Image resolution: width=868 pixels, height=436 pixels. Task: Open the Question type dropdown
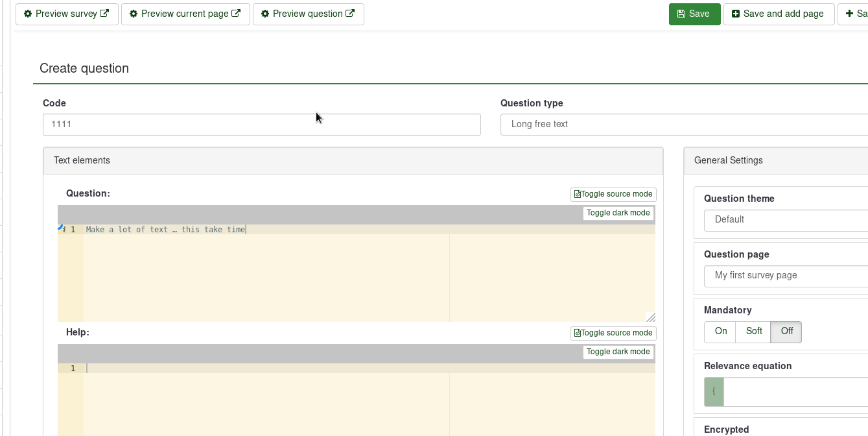684,125
